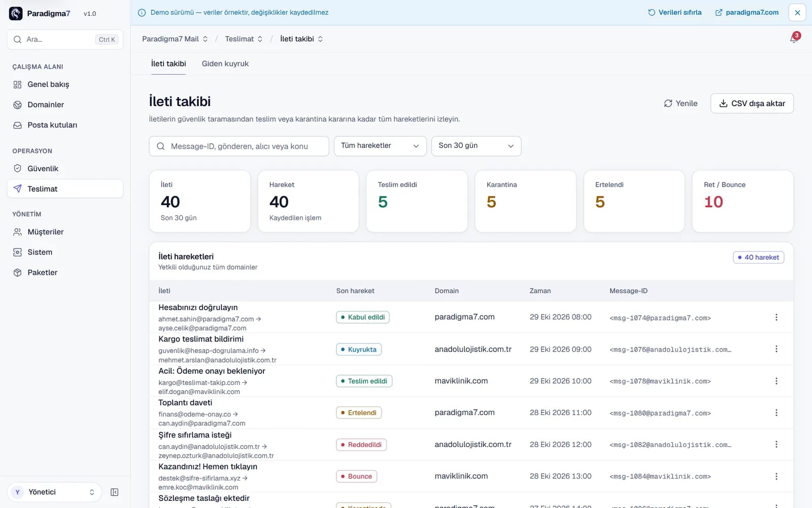Go to Domainler section

point(65,105)
